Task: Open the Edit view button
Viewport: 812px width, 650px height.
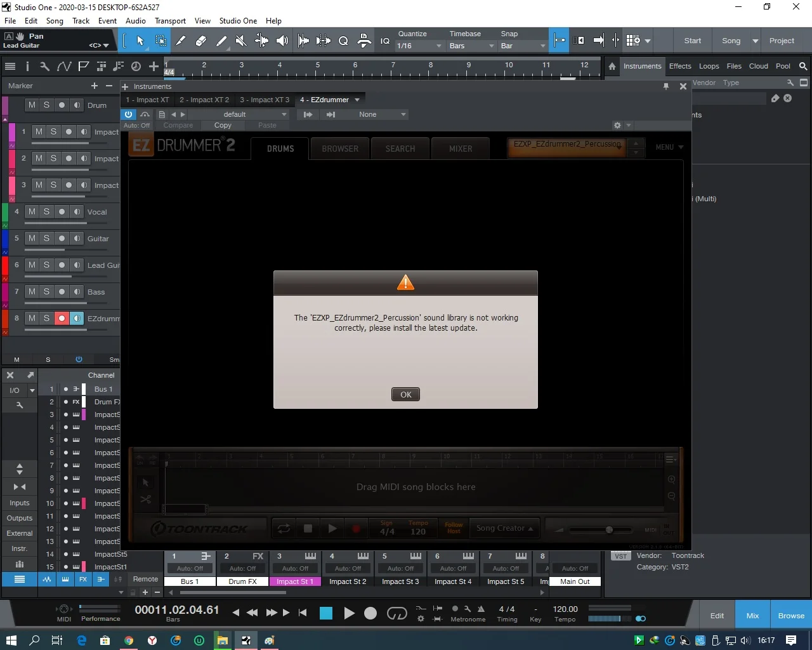Action: (717, 616)
